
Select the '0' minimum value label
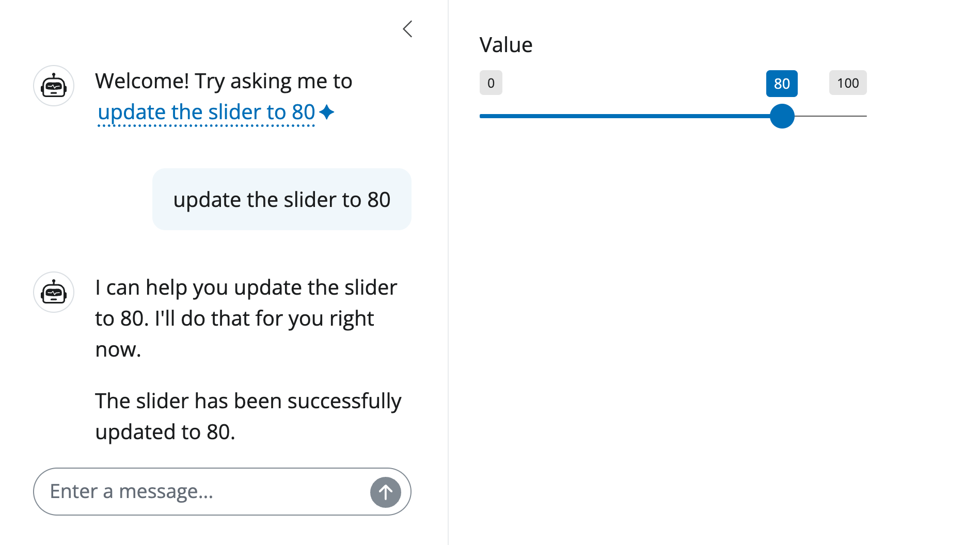pos(491,83)
